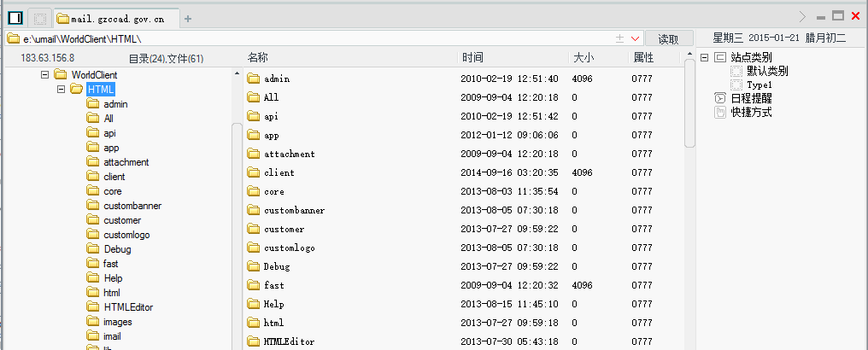The width and height of the screenshot is (868, 350).
Task: Collapse the 站点类别 tree node
Action: [705, 57]
